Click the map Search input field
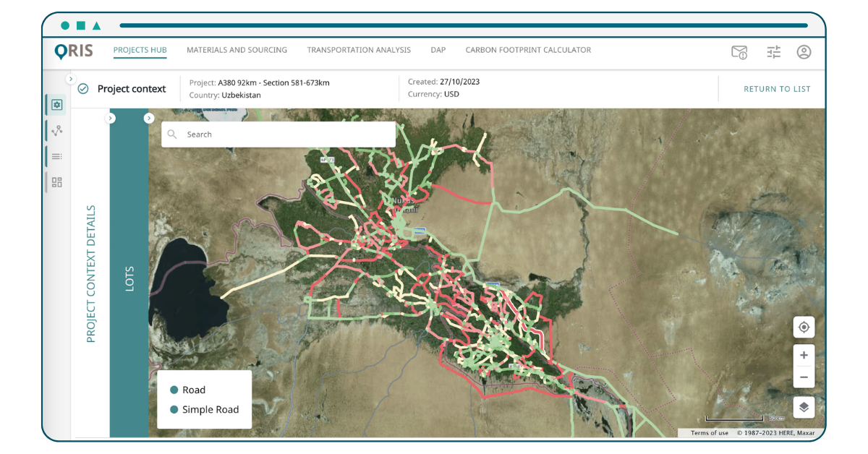The height and width of the screenshot is (454, 868). click(286, 134)
